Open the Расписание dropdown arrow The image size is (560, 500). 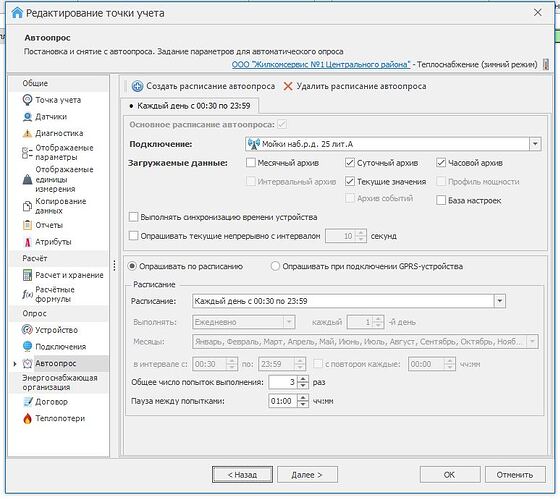(x=499, y=301)
